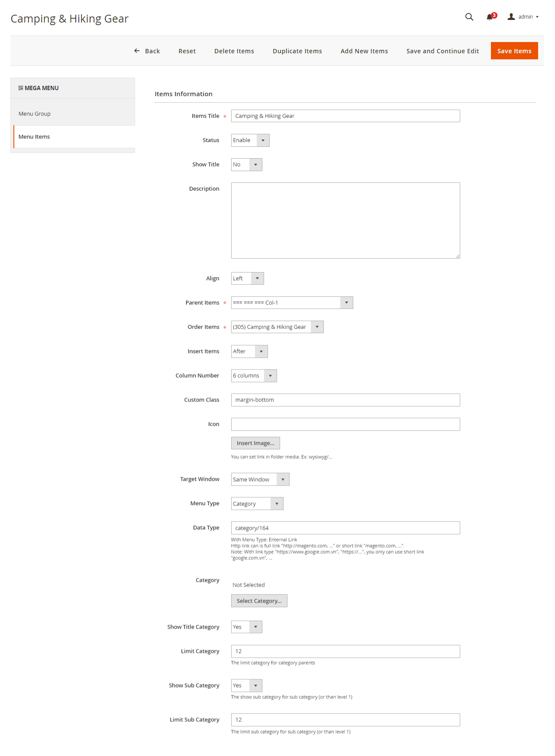This screenshot has width=555, height=756.
Task: Open the Column Number dropdown
Action: point(254,376)
